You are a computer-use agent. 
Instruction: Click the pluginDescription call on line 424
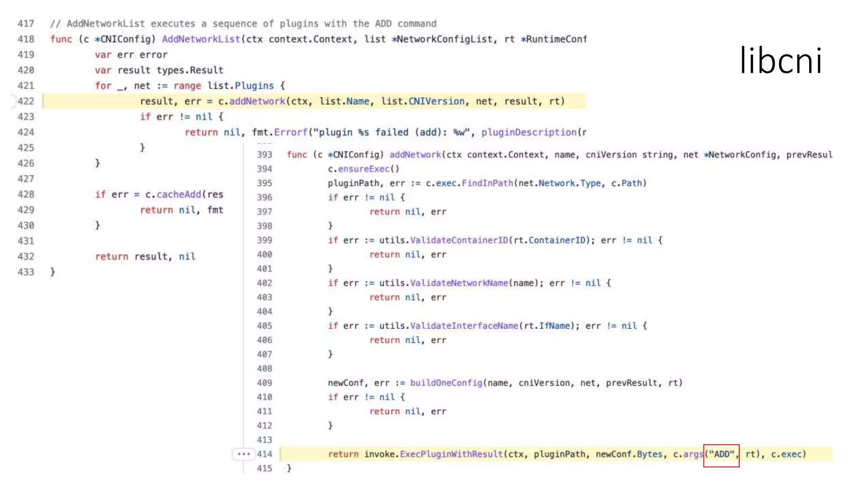pos(529,133)
